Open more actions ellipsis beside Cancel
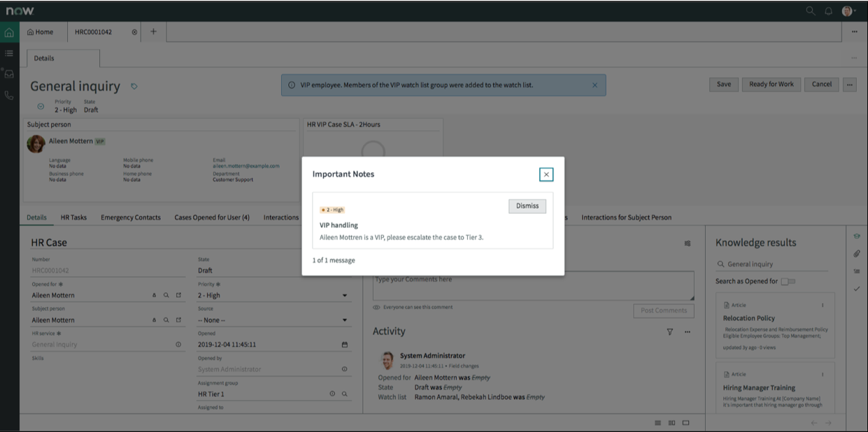This screenshot has width=868, height=432. coord(850,85)
